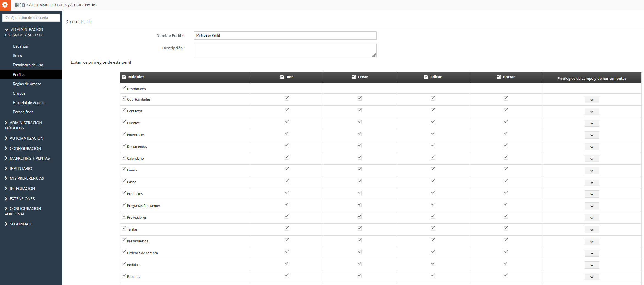644x285 pixels.
Task: Expand field privileges for Tarifas
Action: coord(592,229)
